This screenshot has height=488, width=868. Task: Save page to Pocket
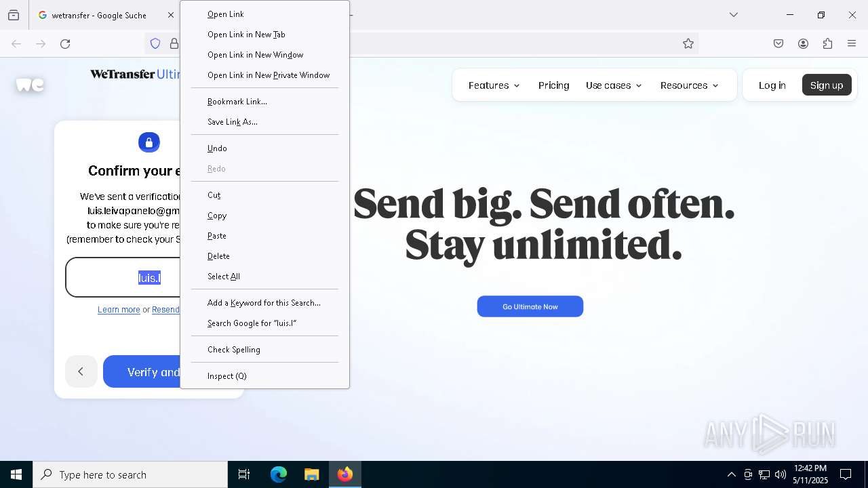click(778, 43)
